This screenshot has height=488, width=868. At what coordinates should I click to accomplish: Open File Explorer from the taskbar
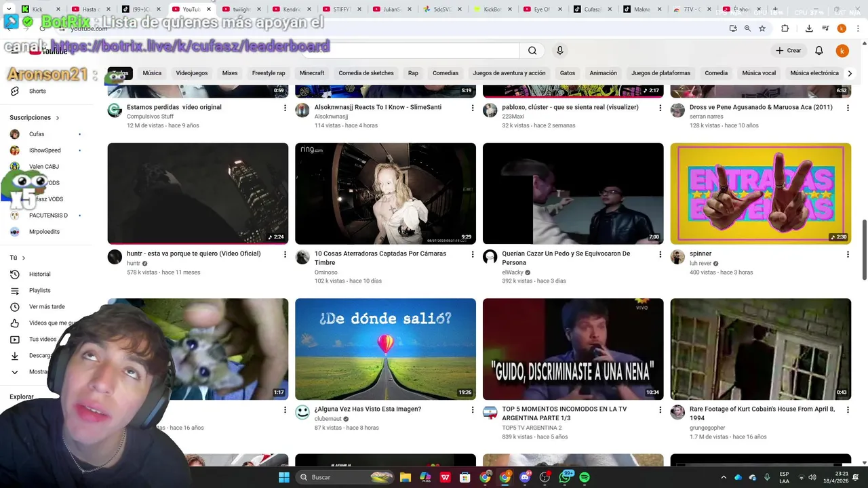406,477
